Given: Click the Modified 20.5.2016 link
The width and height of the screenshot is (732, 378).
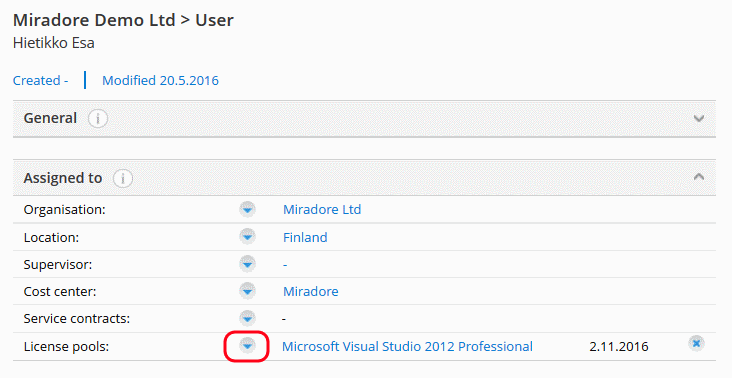Looking at the screenshot, I should pos(161,80).
